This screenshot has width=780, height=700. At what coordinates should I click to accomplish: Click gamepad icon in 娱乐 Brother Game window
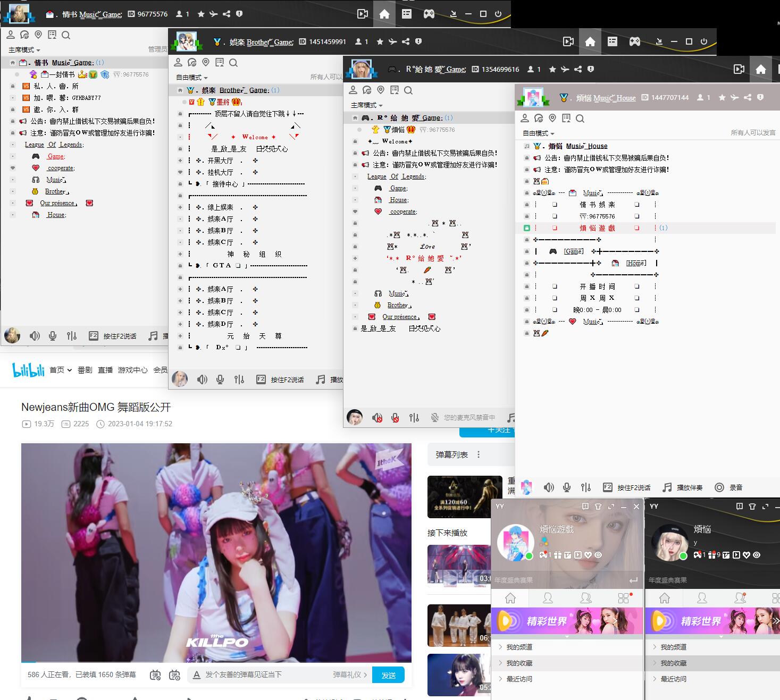pos(634,41)
